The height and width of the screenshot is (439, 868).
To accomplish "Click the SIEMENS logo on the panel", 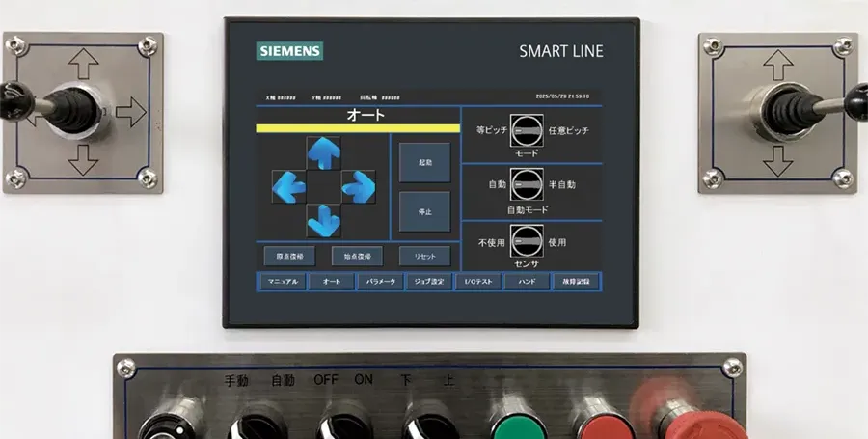I will click(x=289, y=51).
